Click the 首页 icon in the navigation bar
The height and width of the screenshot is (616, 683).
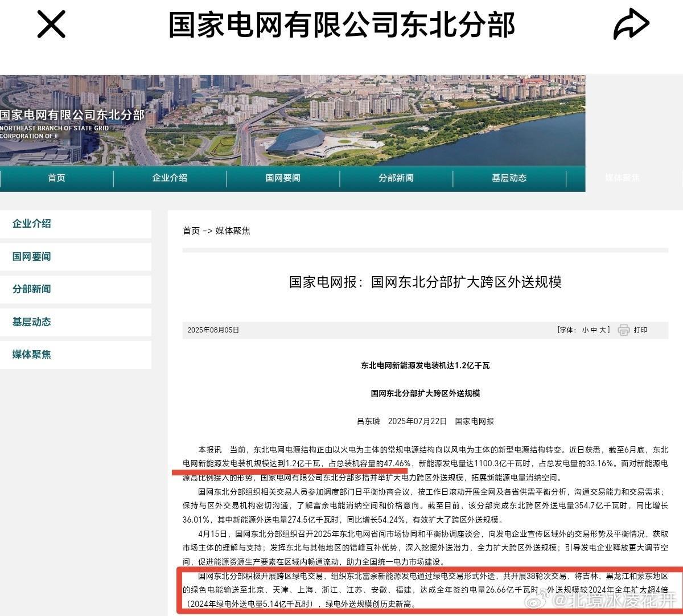[x=56, y=178]
